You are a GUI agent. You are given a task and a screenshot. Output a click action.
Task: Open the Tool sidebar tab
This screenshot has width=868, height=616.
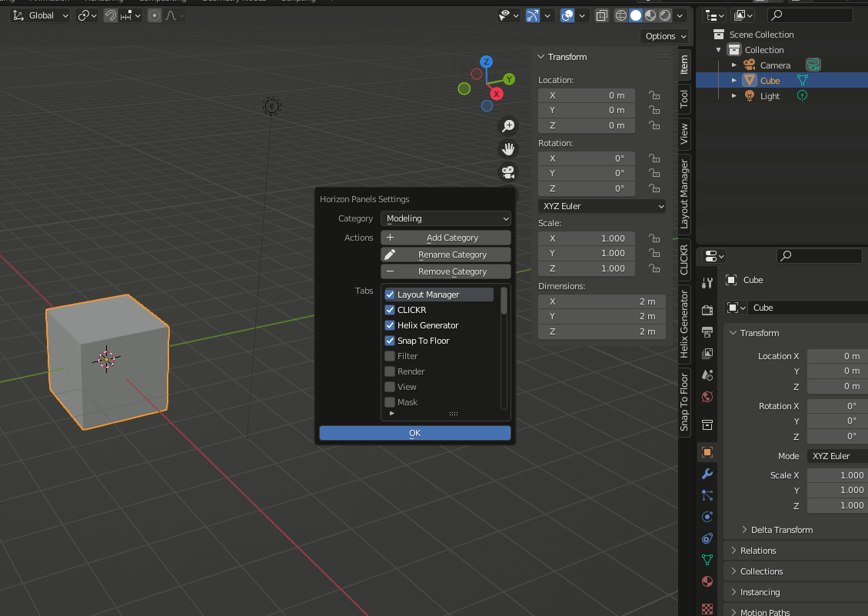coord(684,98)
